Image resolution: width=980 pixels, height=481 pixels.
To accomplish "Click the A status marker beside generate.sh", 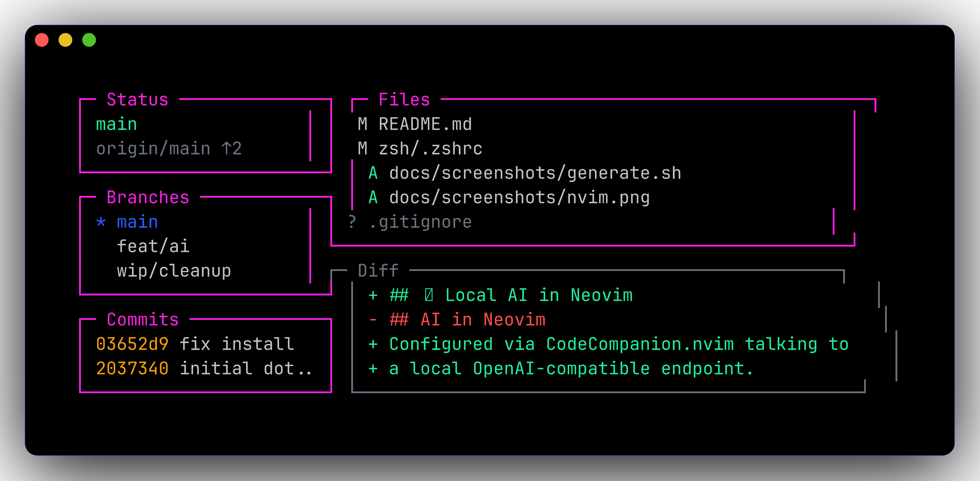I will tap(373, 173).
